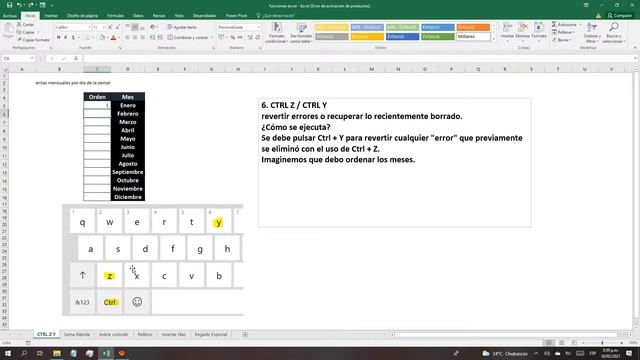Select the Orden cell next to Febrero

[x=97, y=113]
